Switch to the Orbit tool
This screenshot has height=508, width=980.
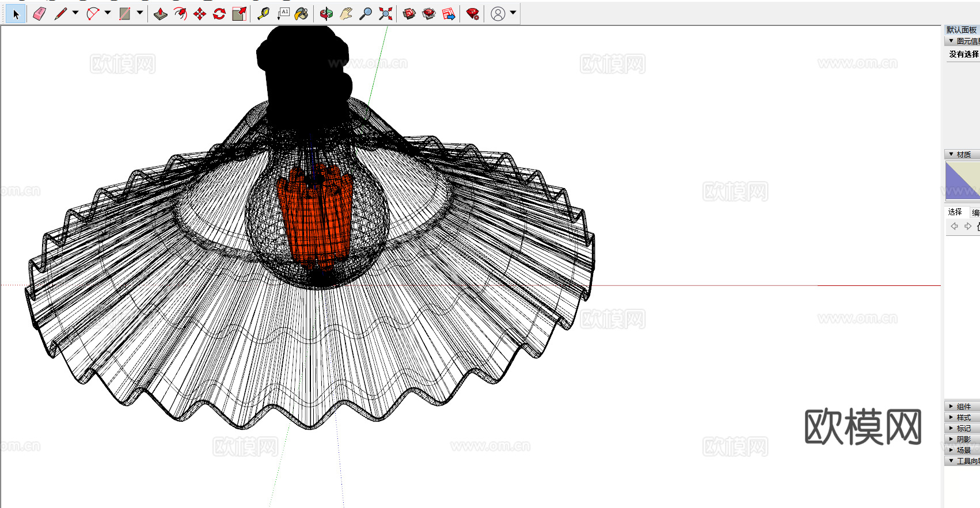tap(326, 14)
